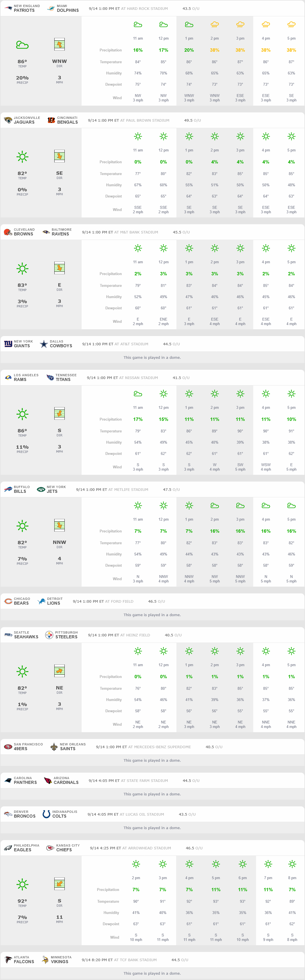
Task: Click the Tennessee Titans logo
Action: [50, 377]
